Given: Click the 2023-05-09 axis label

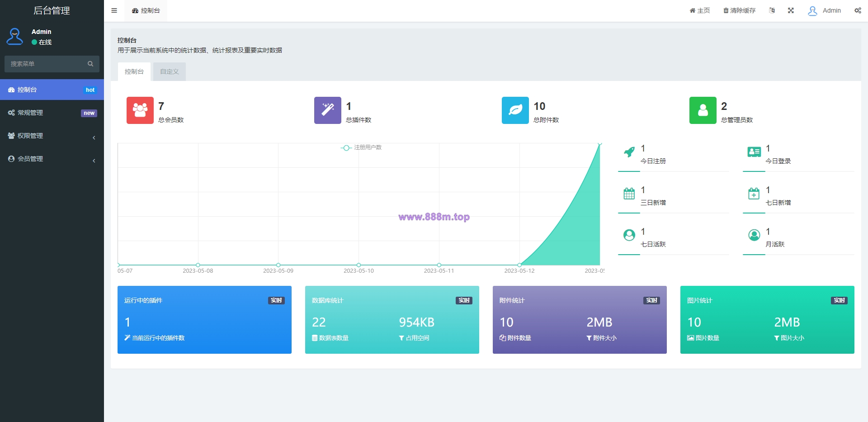Looking at the screenshot, I should (278, 271).
